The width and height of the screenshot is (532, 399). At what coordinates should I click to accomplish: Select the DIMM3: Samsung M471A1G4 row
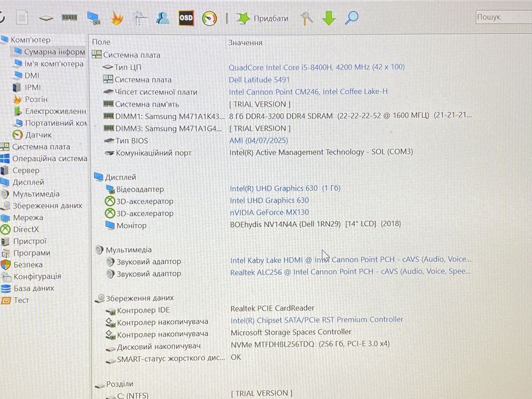pos(197,128)
